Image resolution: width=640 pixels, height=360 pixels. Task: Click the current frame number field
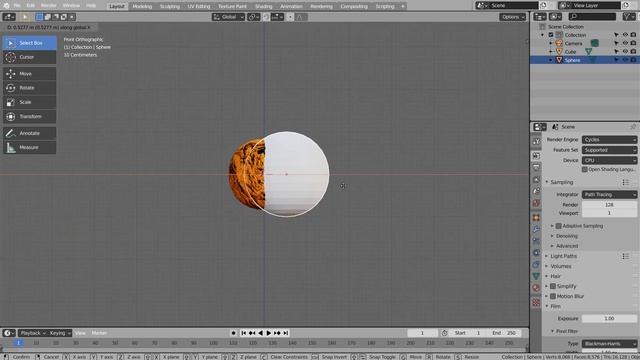click(422, 333)
